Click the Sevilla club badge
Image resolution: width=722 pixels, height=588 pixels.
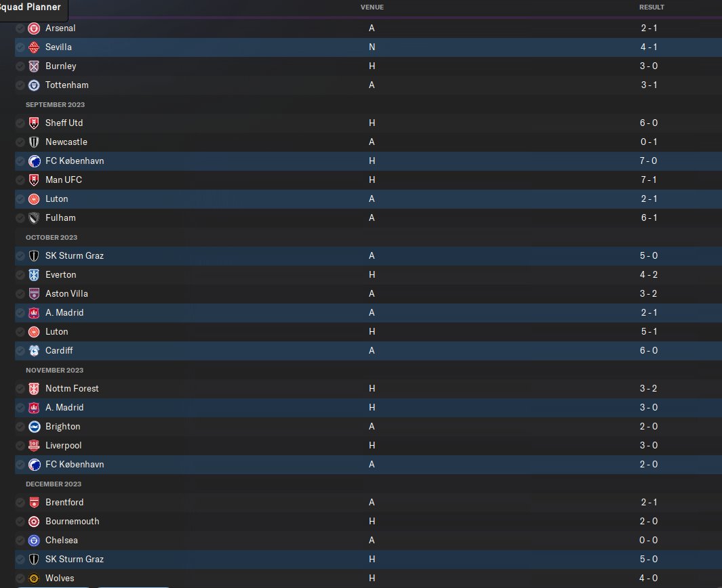pos(34,47)
